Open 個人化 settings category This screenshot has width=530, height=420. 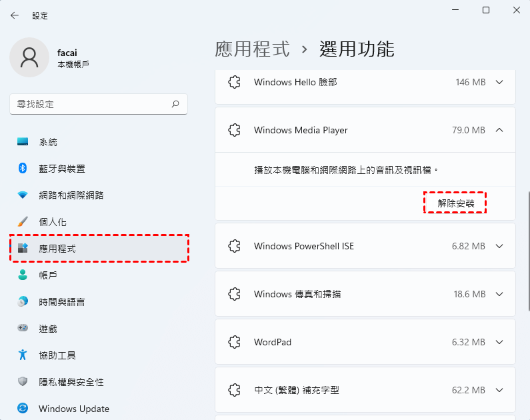pyautogui.click(x=99, y=221)
